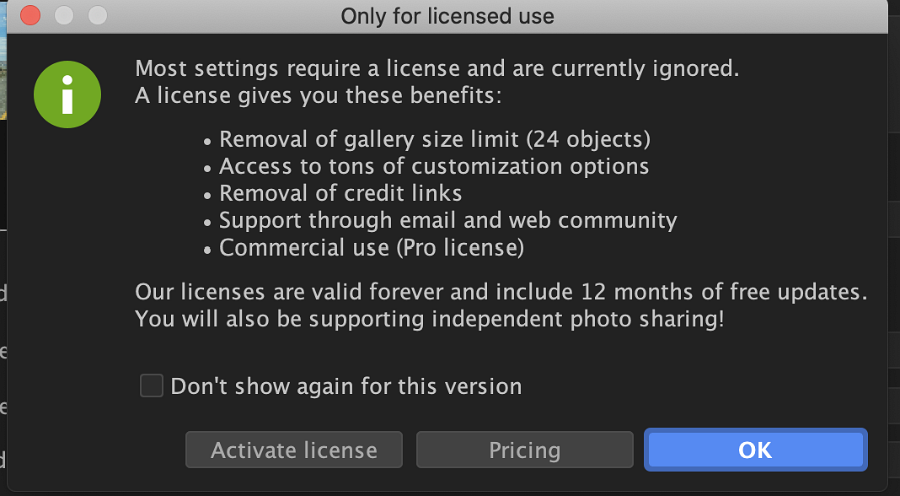900x496 pixels.
Task: Open the Activate license dialog
Action: tap(294, 450)
